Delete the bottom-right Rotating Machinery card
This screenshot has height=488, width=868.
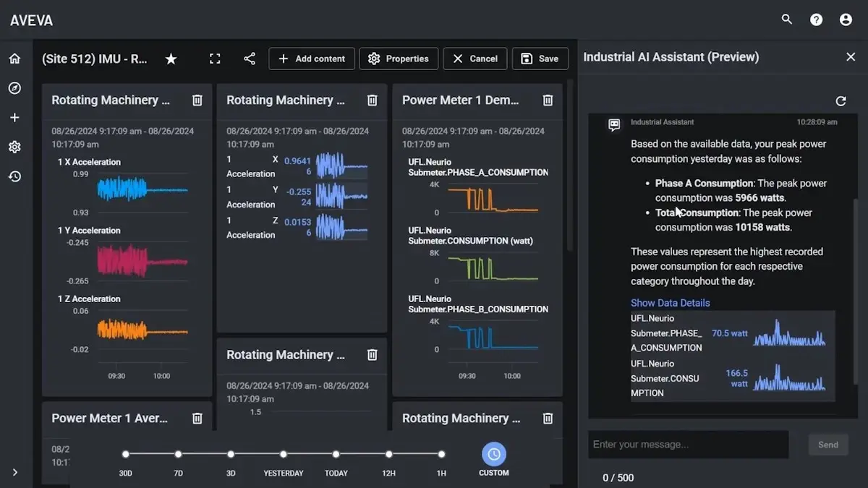click(x=548, y=419)
